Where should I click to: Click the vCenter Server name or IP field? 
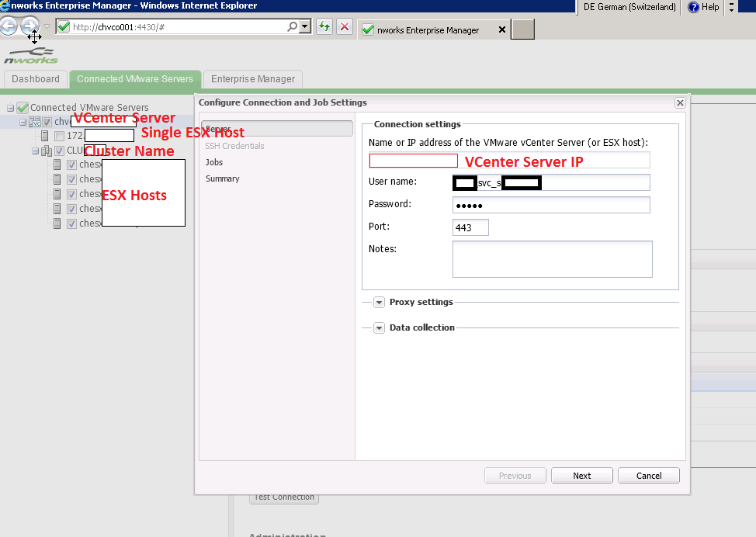509,161
